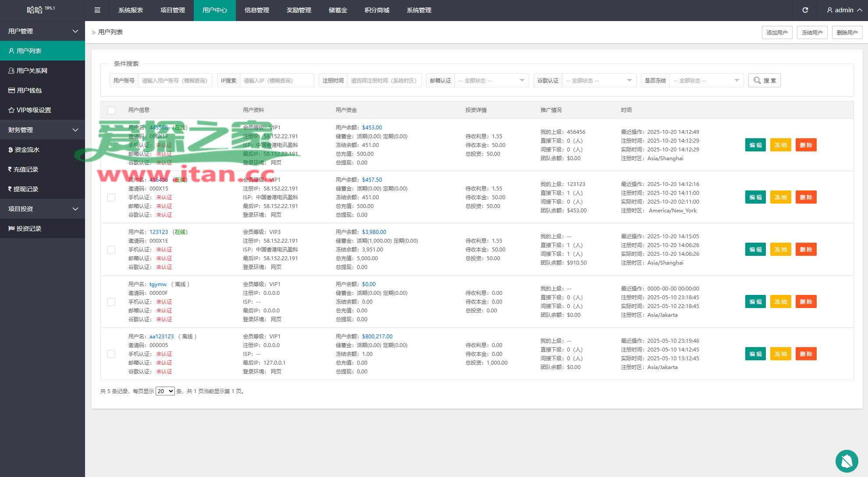Tick the checkbox for user aa123123
Viewport: 868px width, 477px height.
click(x=111, y=354)
